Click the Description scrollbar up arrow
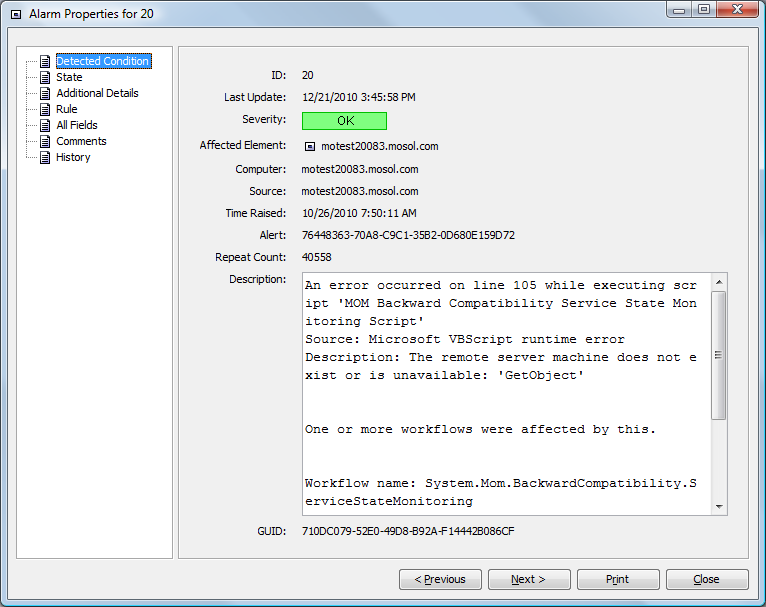The image size is (766, 607). tap(719, 282)
